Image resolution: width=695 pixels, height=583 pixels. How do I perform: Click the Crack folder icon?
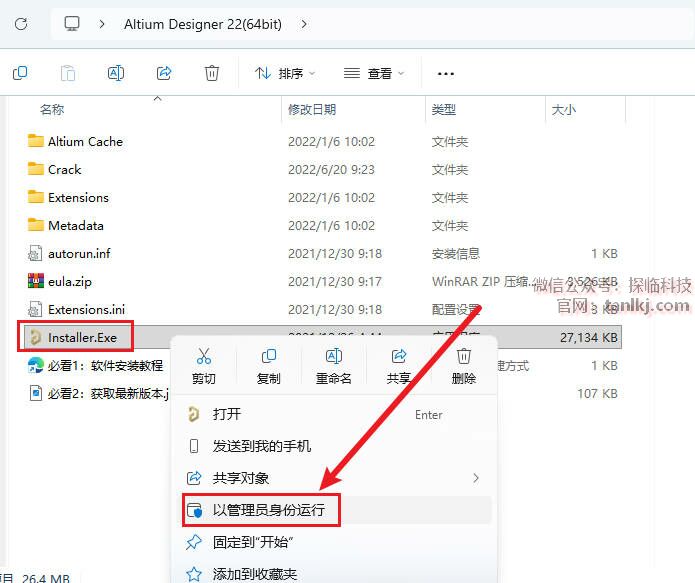pyautogui.click(x=35, y=168)
